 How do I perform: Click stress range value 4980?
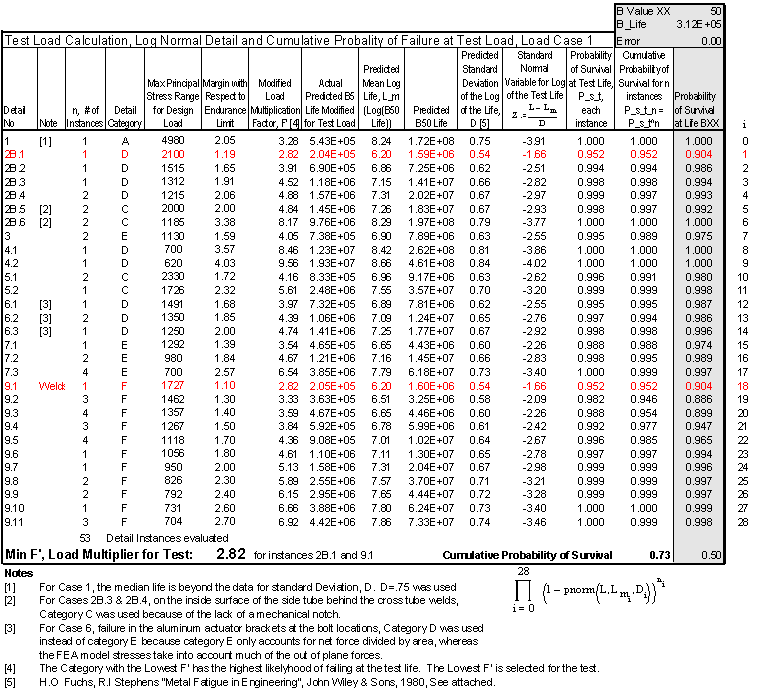(173, 141)
